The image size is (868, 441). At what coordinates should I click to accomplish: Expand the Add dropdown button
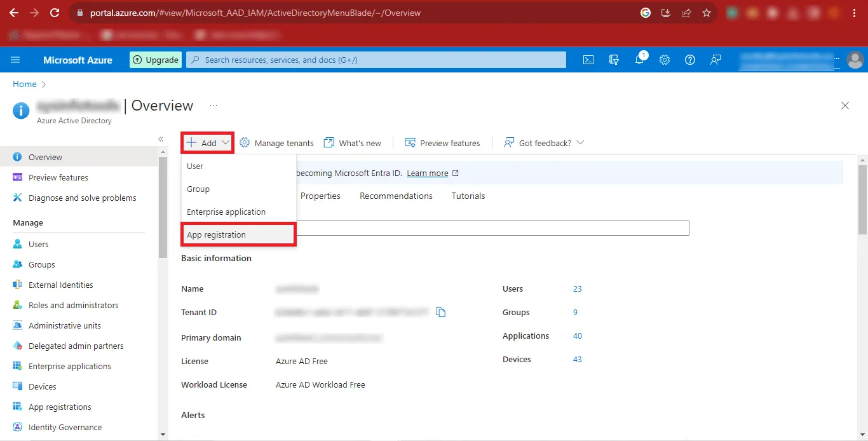[208, 143]
